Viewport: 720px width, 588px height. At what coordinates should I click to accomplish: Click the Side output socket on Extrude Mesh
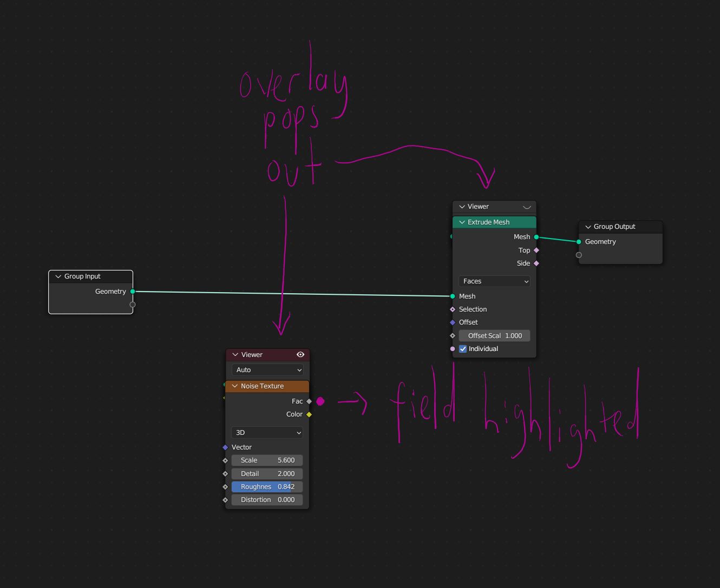[536, 263]
